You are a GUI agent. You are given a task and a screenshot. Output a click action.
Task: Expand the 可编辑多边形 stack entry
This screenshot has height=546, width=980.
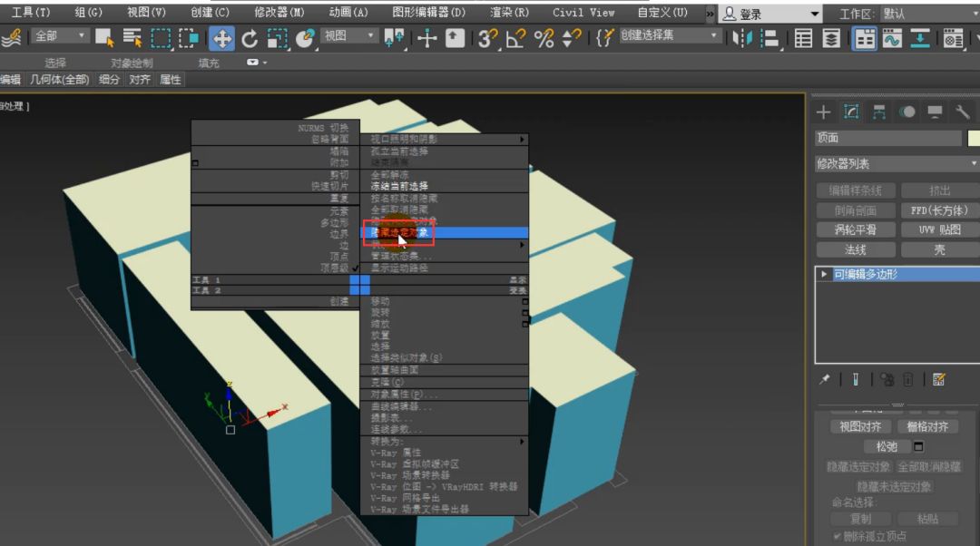[x=824, y=274]
